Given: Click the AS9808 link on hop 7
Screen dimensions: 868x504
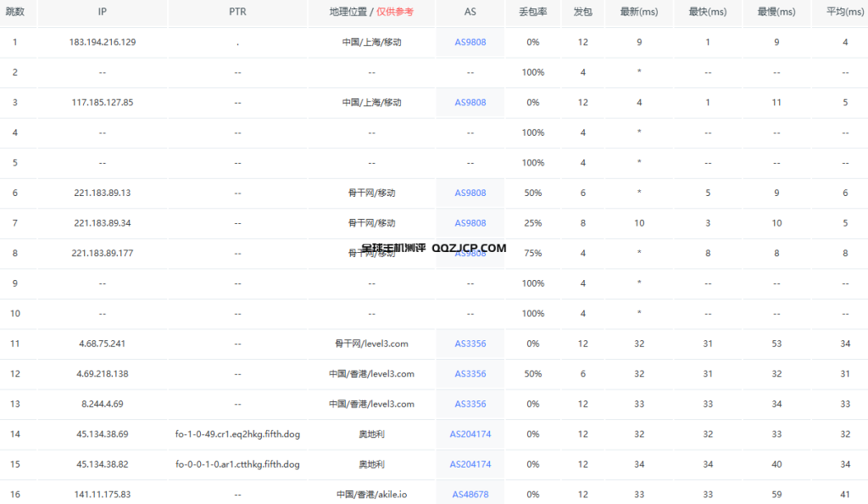Looking at the screenshot, I should 470,222.
